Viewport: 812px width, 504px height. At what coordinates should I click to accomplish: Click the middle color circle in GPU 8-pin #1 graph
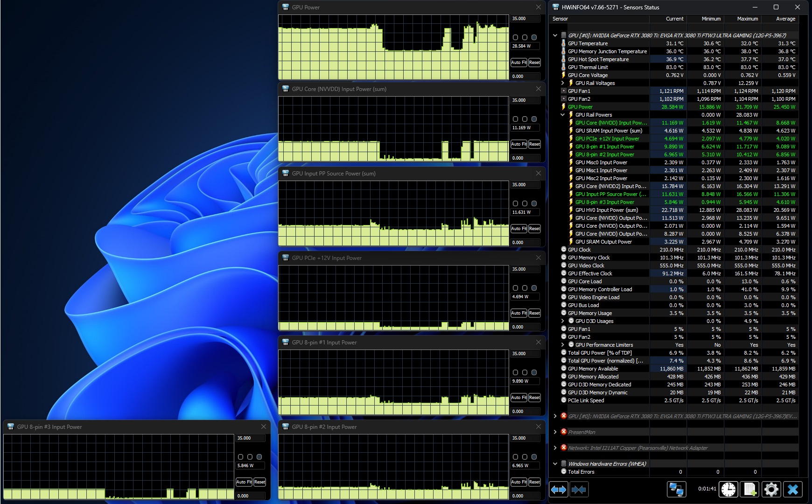pyautogui.click(x=525, y=372)
